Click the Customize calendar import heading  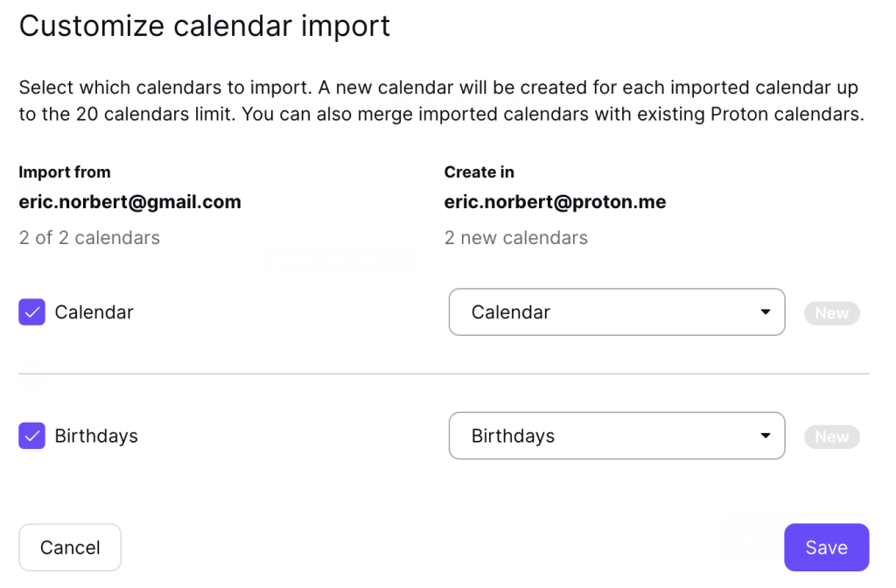coord(205,26)
